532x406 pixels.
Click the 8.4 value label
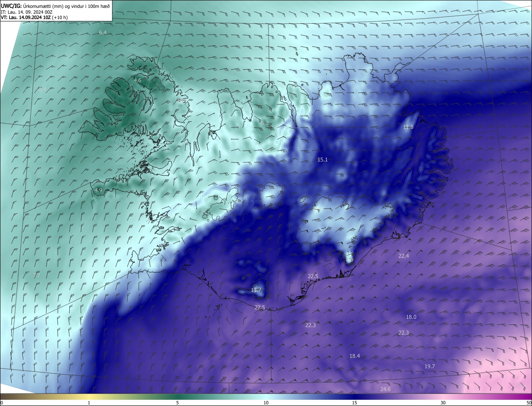[42, 89]
